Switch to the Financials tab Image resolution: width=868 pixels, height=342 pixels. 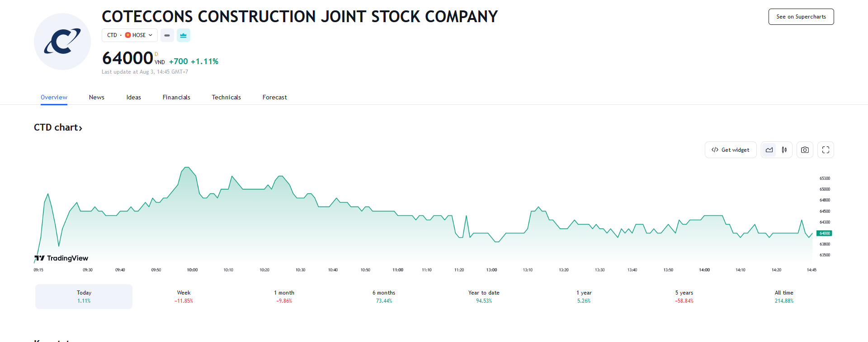click(x=176, y=97)
